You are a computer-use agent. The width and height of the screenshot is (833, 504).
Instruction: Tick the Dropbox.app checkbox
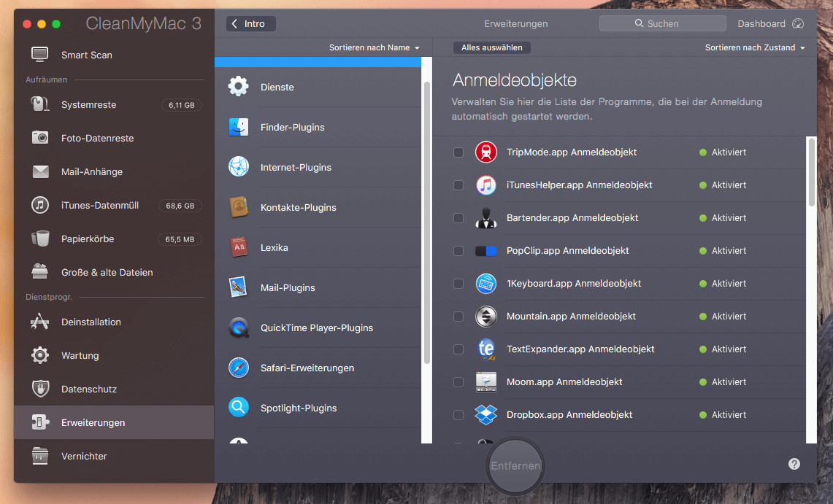458,415
